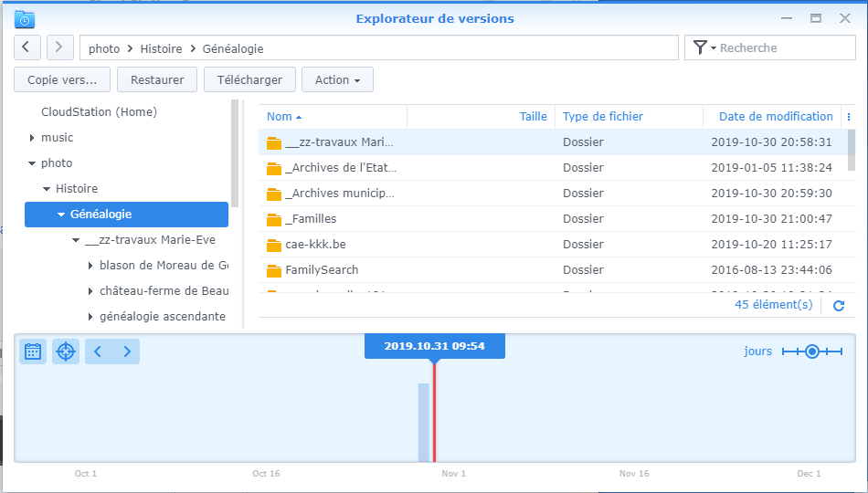Collapse the Histoire tree node

pos(47,189)
